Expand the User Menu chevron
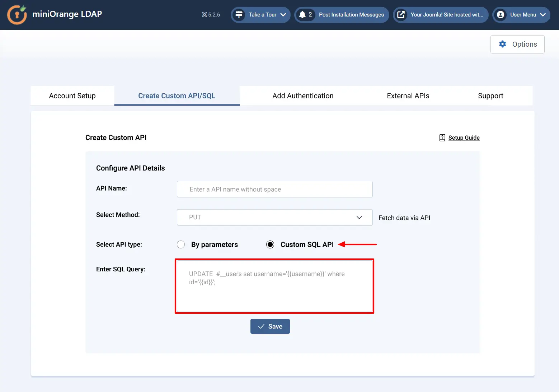 coord(543,15)
